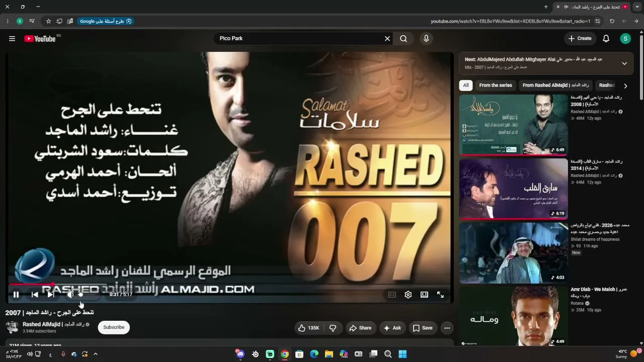
Task: Open YouTube notifications bell
Action: point(606,39)
